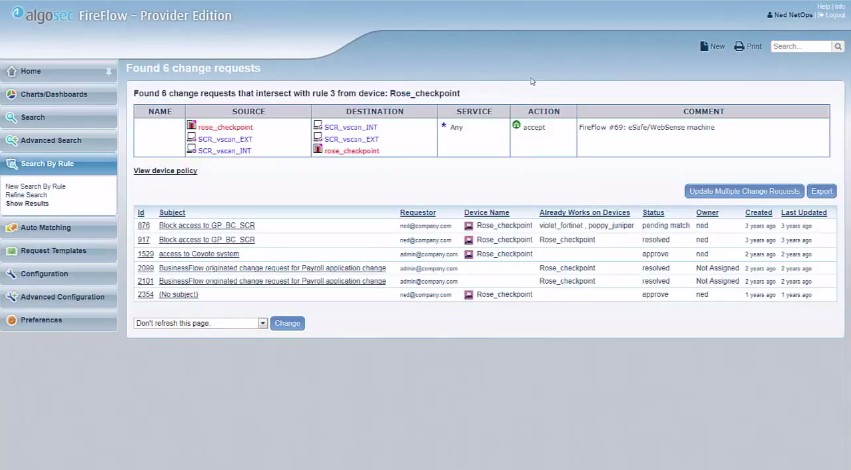This screenshot has height=470, width=851.
Task: Click SCR_vscan_INT in destination column
Action: click(x=351, y=128)
